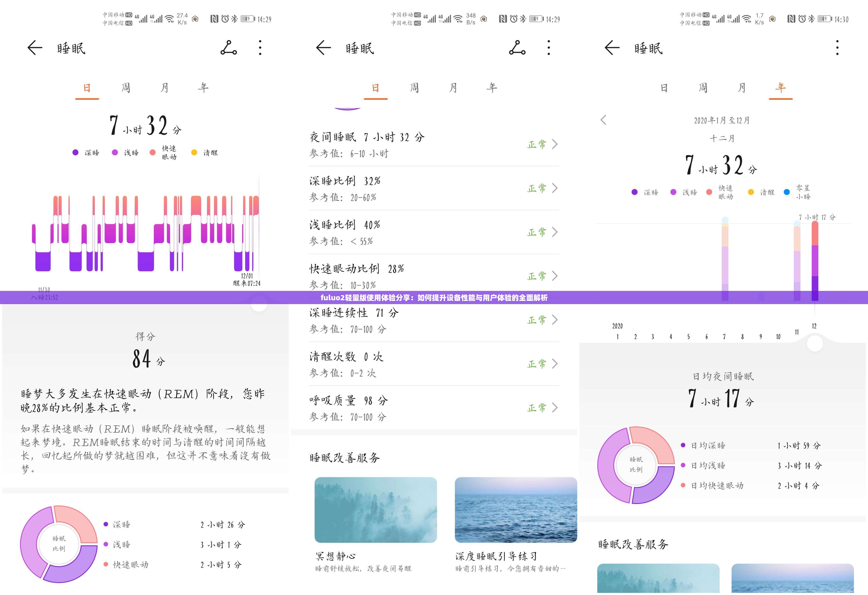Open three-dot menu in middle screen
Image resolution: width=868 pixels, height=595 pixels.
(549, 48)
